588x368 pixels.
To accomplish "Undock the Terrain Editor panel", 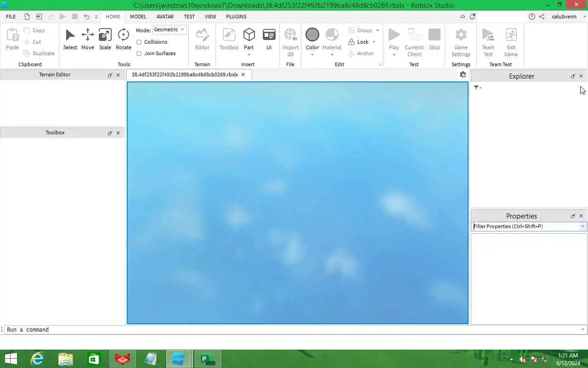I will tap(110, 75).
